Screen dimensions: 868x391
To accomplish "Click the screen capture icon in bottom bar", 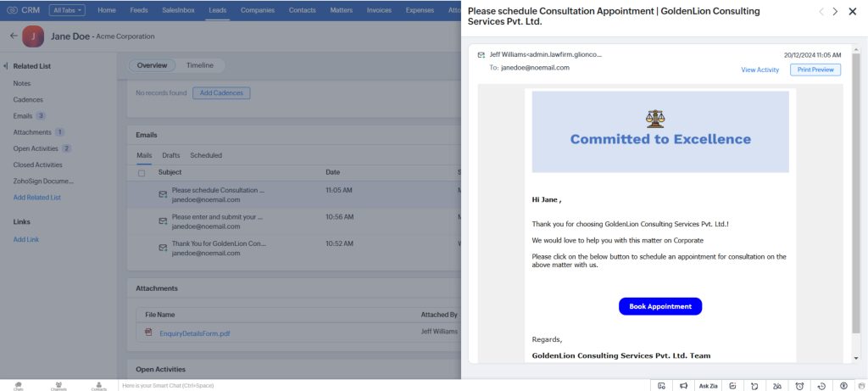I will [661, 386].
